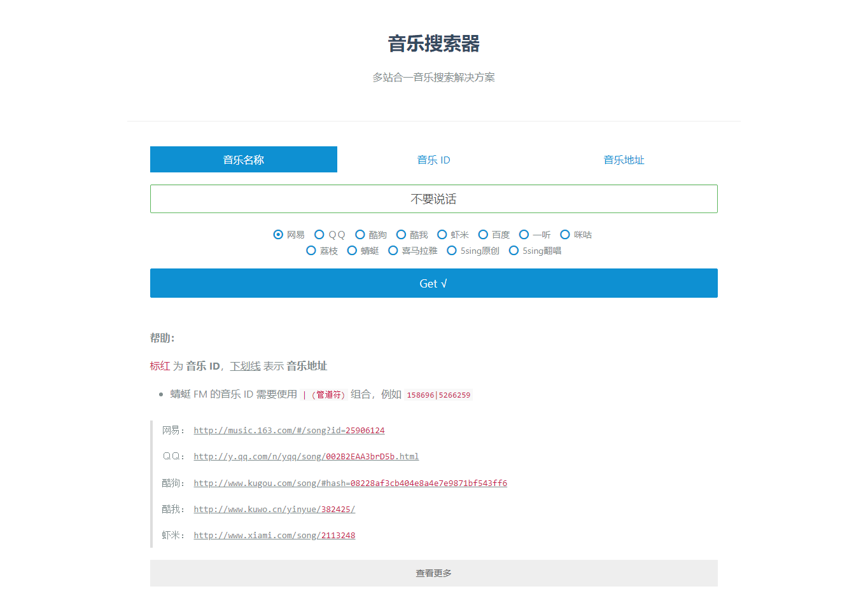Select the 5sing翻唱 source
The image size is (868, 591).
[x=514, y=251]
